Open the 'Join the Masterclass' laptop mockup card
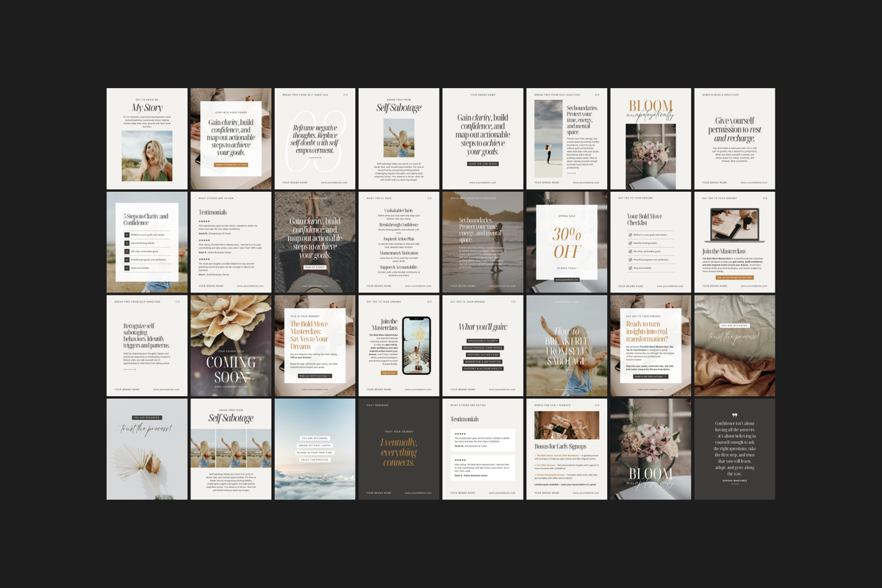882x588 pixels. (x=734, y=243)
